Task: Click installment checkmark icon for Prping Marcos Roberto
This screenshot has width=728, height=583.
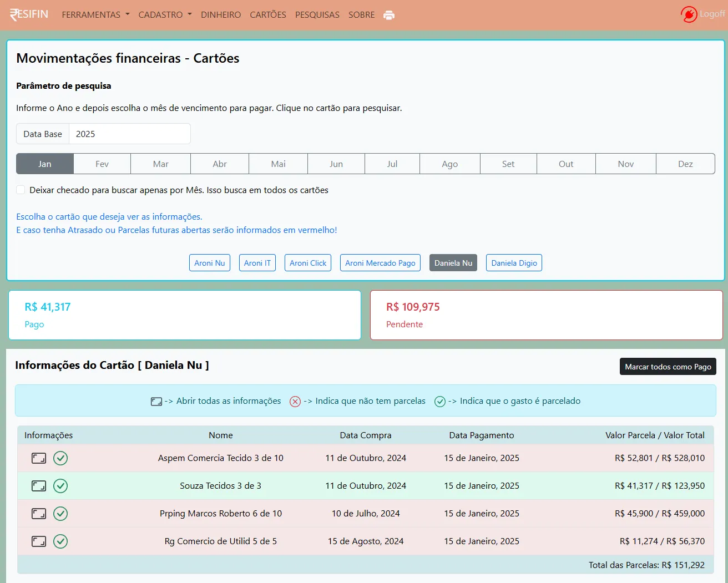Action: click(60, 514)
